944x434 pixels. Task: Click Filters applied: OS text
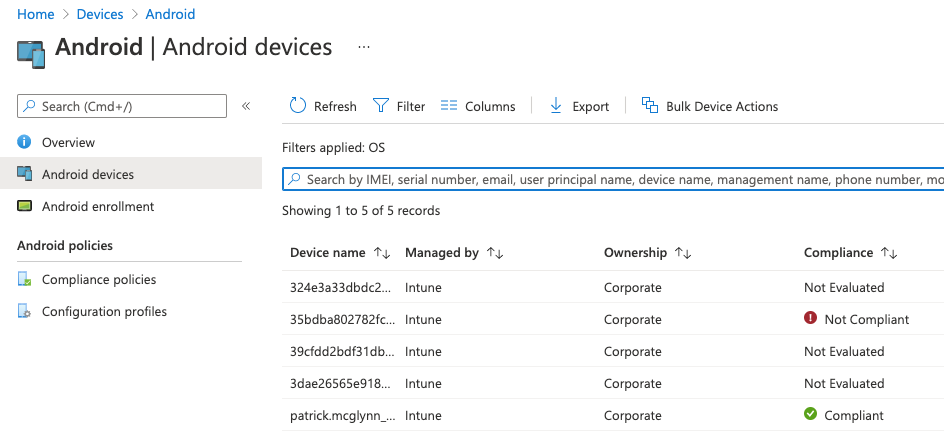pos(334,147)
